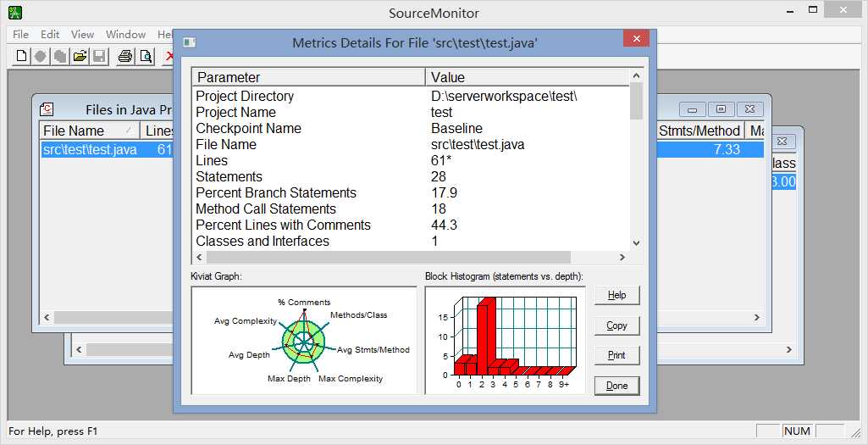Click down arrow of metrics list scrollbar
The image size is (868, 445).
tap(636, 242)
